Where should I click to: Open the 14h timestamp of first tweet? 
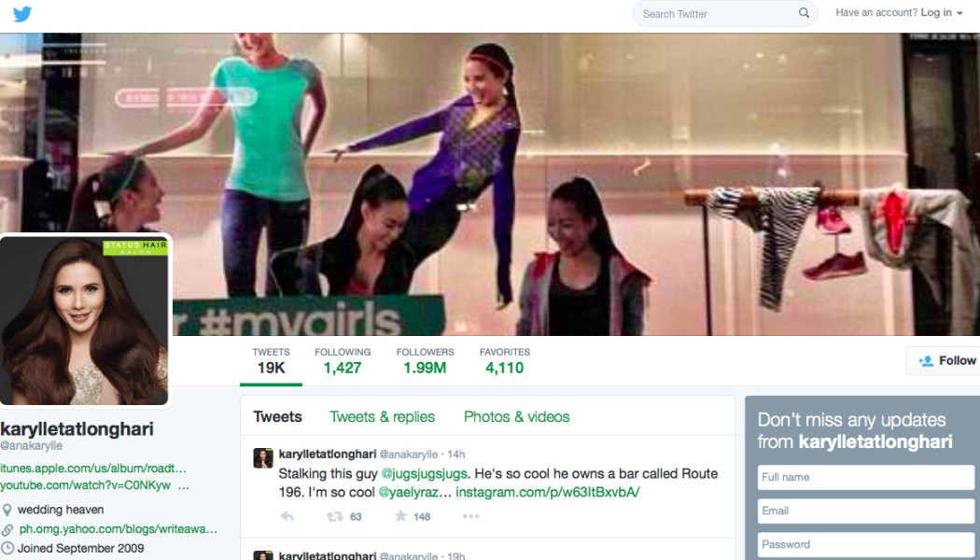pos(456,455)
